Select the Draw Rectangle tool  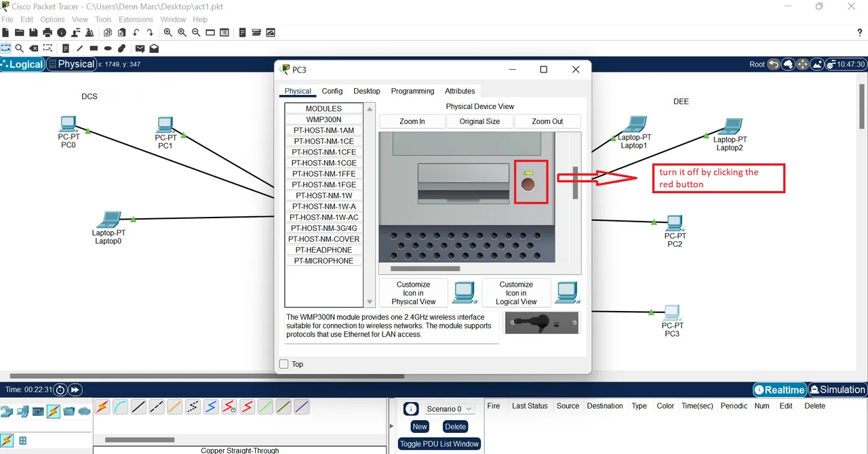(x=94, y=48)
